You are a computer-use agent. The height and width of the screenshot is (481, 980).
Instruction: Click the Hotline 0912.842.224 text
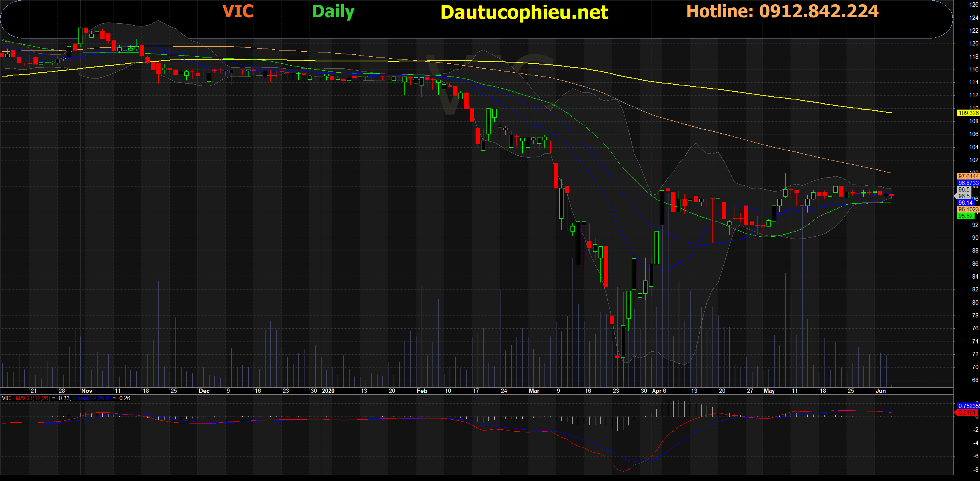(782, 11)
